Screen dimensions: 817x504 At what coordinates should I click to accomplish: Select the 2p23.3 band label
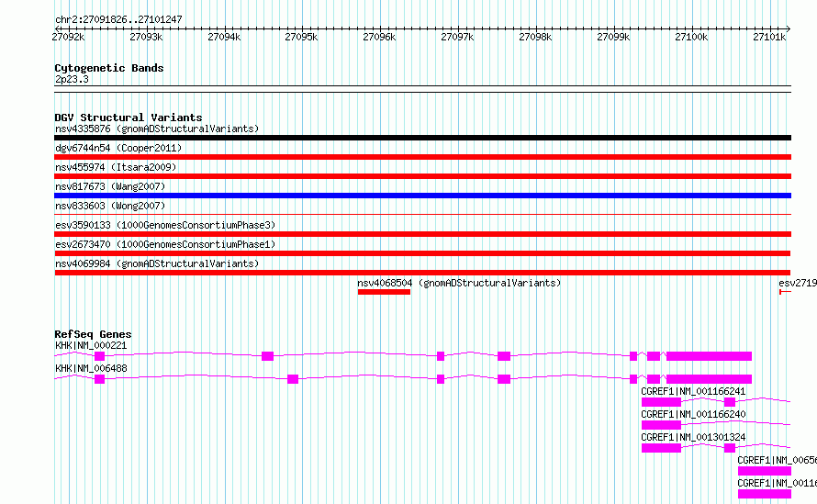coord(72,79)
